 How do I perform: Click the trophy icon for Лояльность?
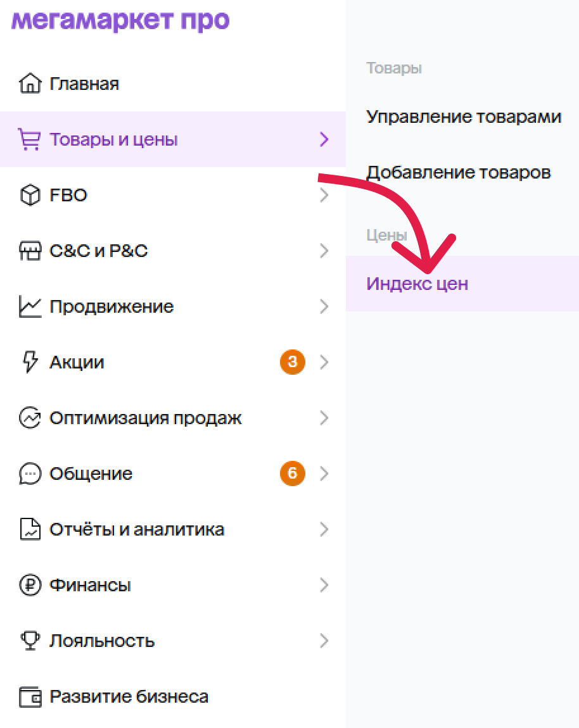pos(30,641)
